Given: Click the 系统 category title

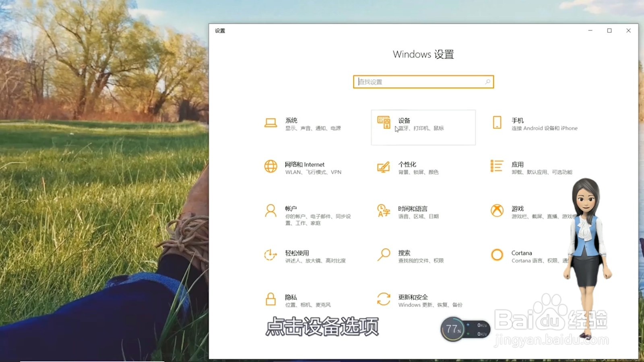Looking at the screenshot, I should (x=291, y=120).
